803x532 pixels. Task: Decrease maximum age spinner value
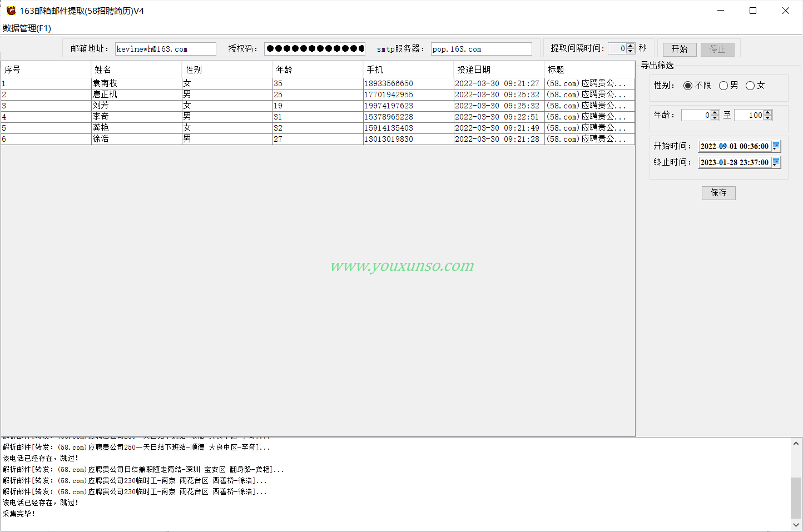[x=768, y=118]
